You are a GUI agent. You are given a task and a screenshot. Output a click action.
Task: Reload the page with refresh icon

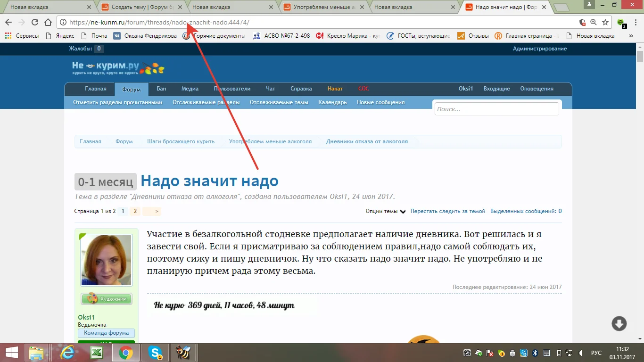(x=34, y=22)
